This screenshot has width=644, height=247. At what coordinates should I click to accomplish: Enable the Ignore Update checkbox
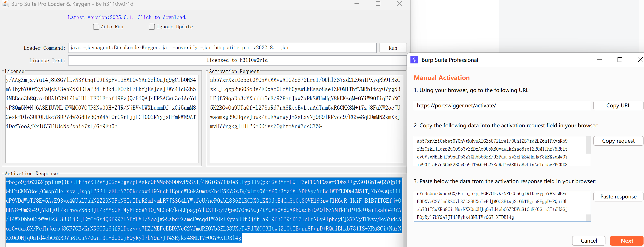(x=152, y=26)
